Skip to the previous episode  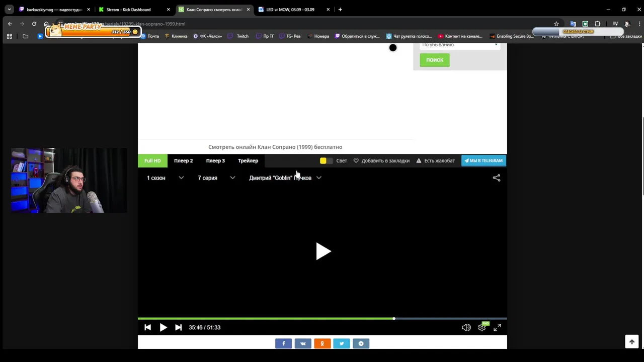(x=147, y=327)
